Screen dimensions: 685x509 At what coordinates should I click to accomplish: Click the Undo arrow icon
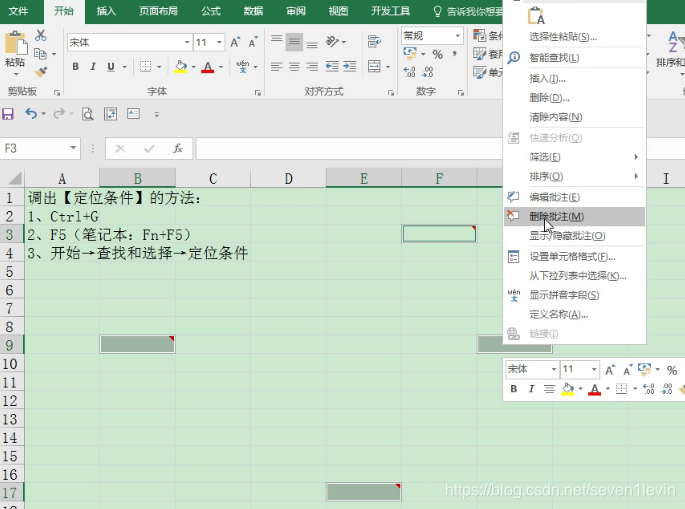(31, 114)
